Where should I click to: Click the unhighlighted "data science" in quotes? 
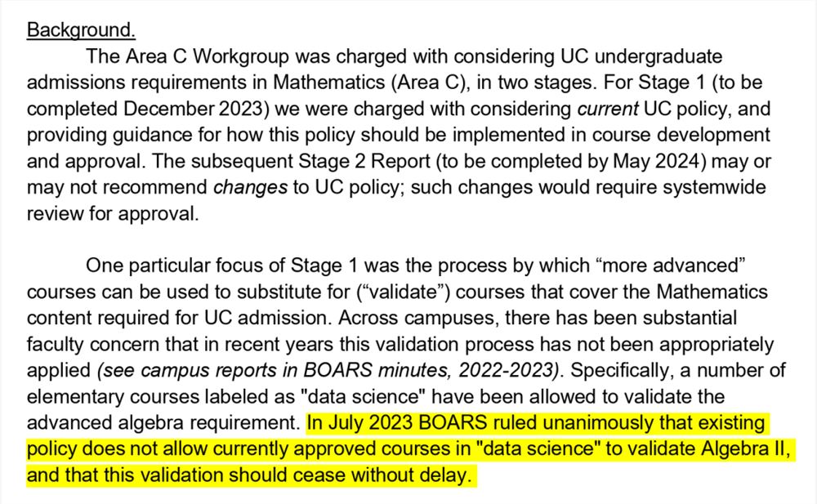(360, 397)
